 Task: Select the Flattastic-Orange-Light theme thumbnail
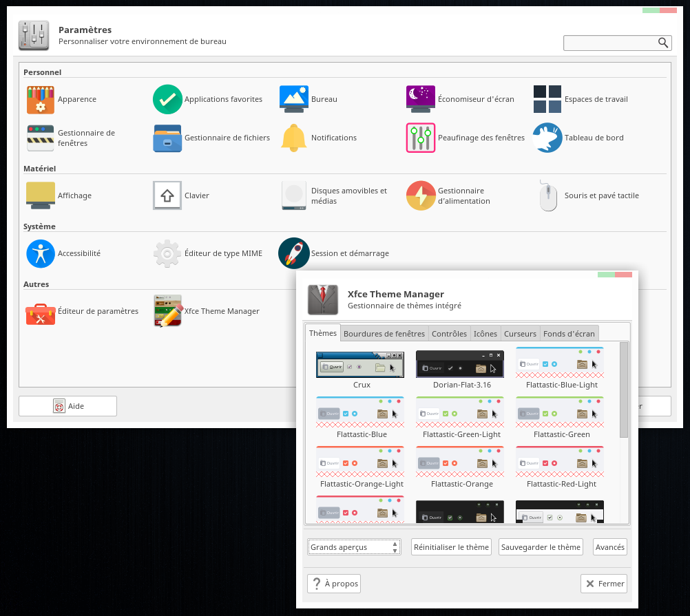point(360,463)
